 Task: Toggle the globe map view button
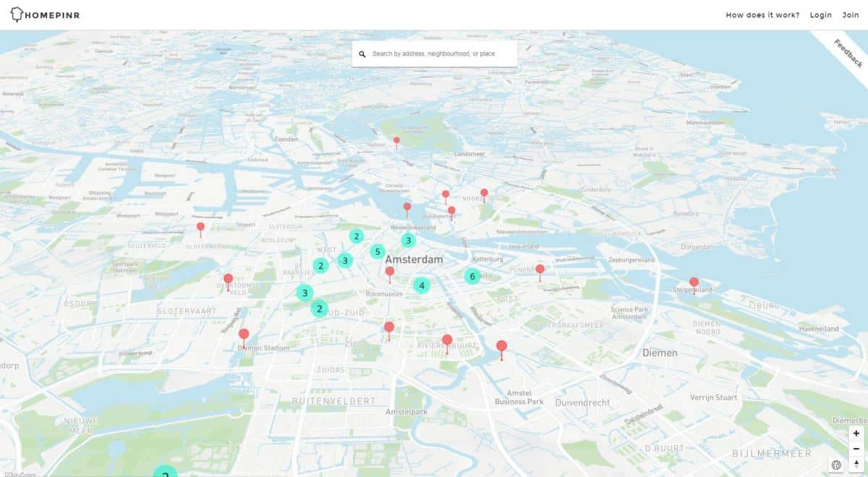click(836, 465)
